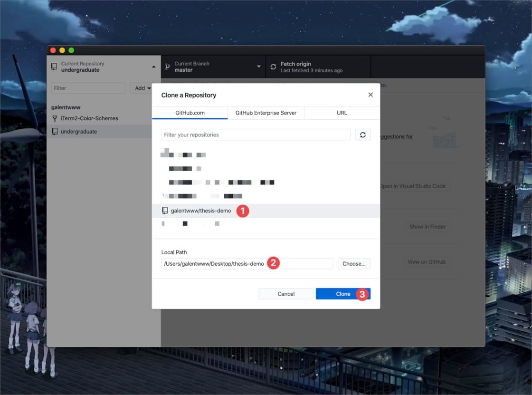Click Show in Finder button
This screenshot has width=532, height=395.
click(427, 227)
